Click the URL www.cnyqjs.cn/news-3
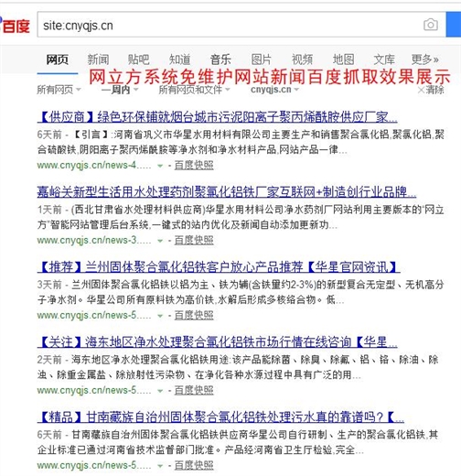Screen dimensions: 461x476 (94, 241)
